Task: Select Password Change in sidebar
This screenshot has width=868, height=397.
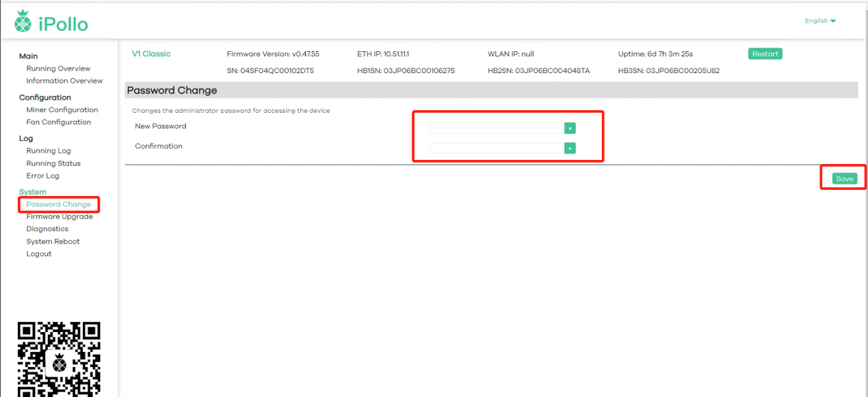Action: (x=58, y=204)
